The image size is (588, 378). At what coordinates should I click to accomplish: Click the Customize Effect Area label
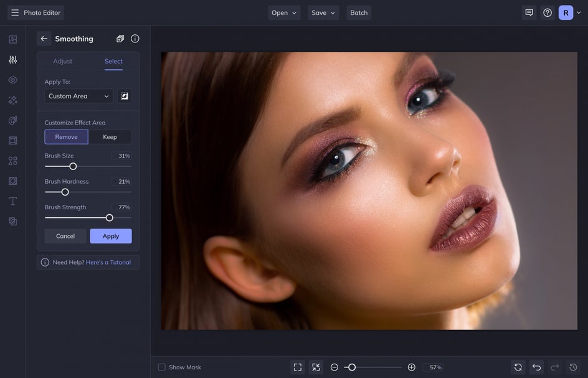coord(75,123)
